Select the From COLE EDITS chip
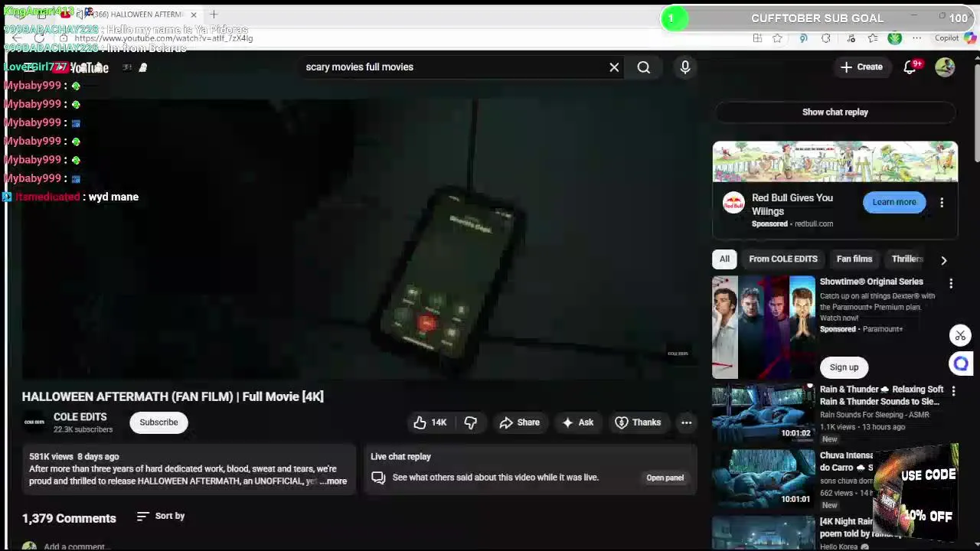The width and height of the screenshot is (980, 551). [x=783, y=259]
